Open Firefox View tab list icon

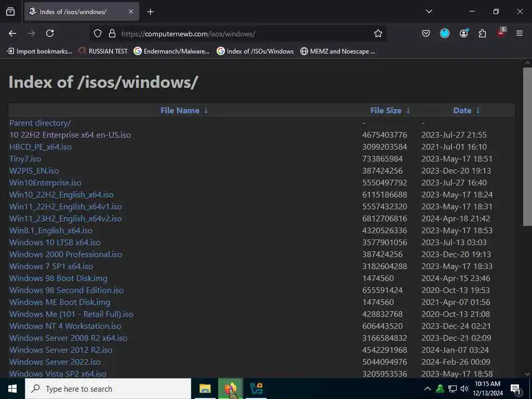(10, 11)
